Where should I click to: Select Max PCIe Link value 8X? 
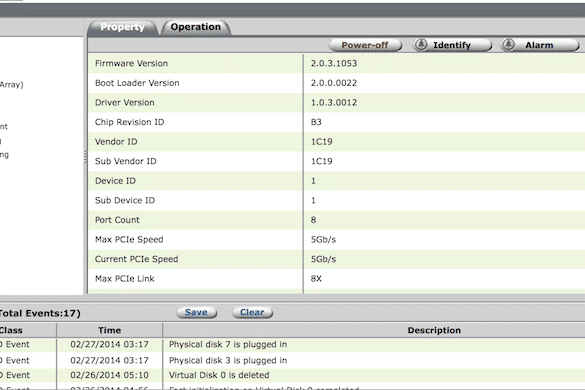pyautogui.click(x=316, y=279)
